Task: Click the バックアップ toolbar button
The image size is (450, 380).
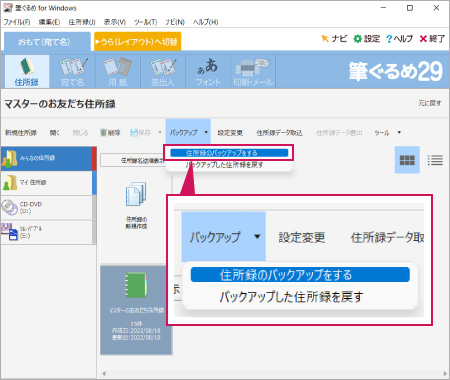Action: tap(183, 133)
